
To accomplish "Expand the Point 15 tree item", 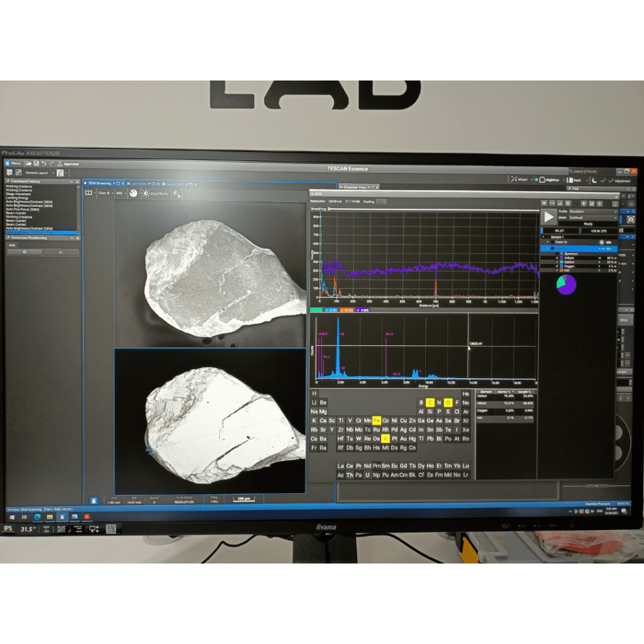I will coord(548,242).
